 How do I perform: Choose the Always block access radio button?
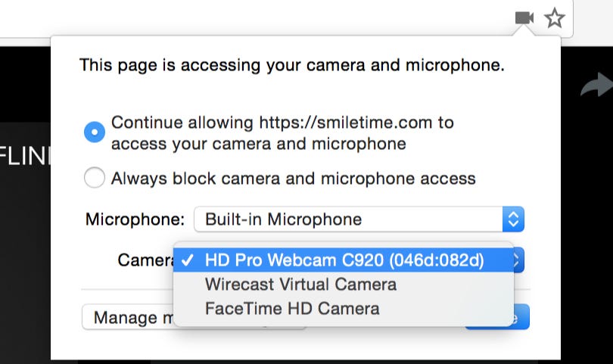[x=95, y=179]
